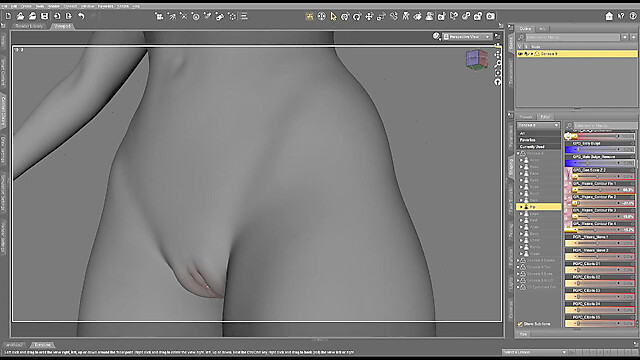Toggle the Show Sub Items checkbox
The image size is (640, 360).
(520, 324)
